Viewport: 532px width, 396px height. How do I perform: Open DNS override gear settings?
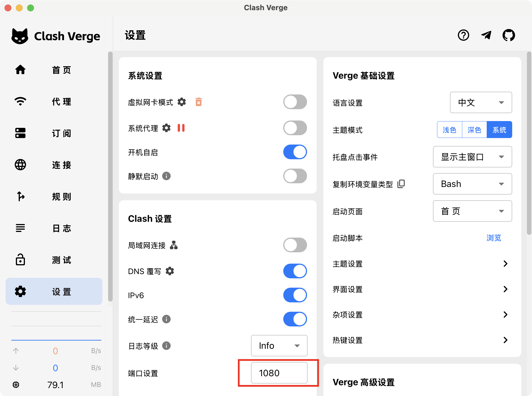click(170, 271)
